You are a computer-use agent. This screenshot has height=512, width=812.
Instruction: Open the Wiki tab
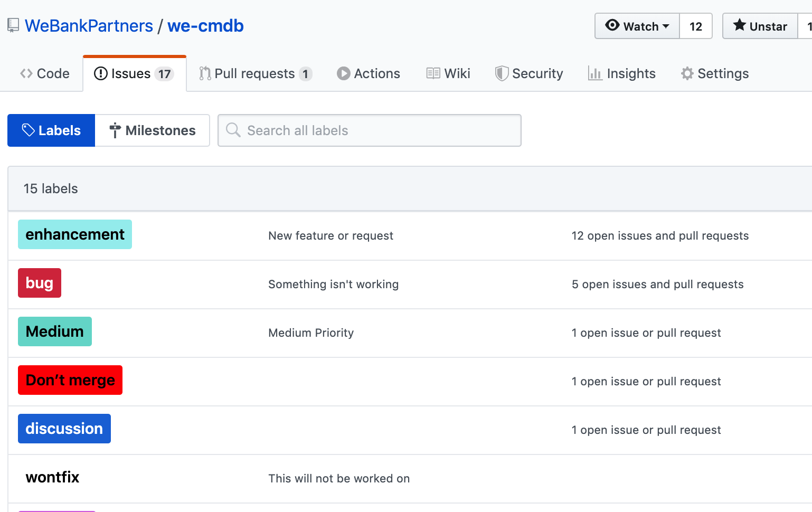click(448, 73)
